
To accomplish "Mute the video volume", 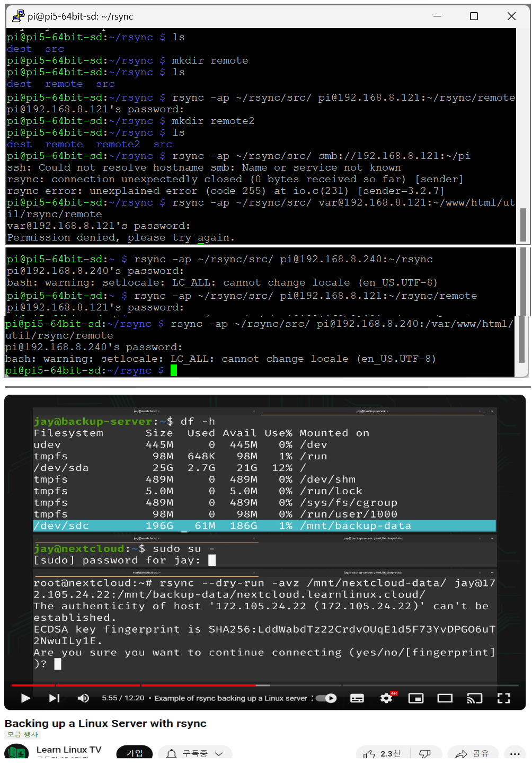I will point(83,698).
